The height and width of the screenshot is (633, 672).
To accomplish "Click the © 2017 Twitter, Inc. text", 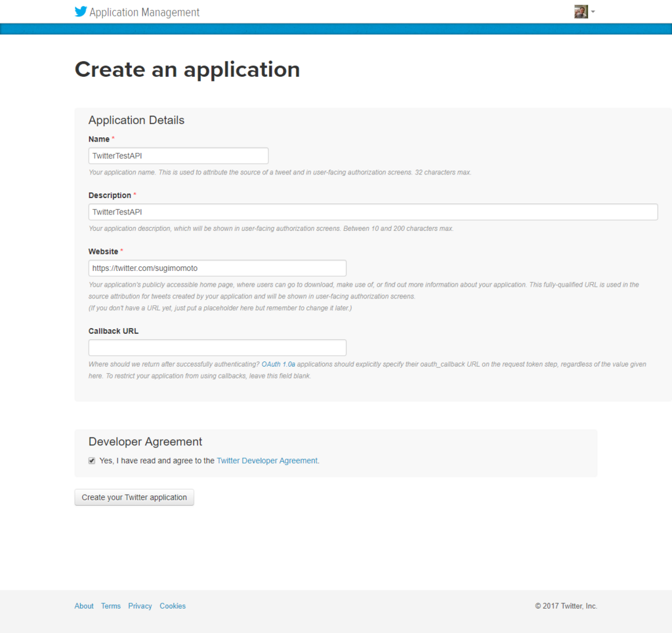I will (x=566, y=606).
